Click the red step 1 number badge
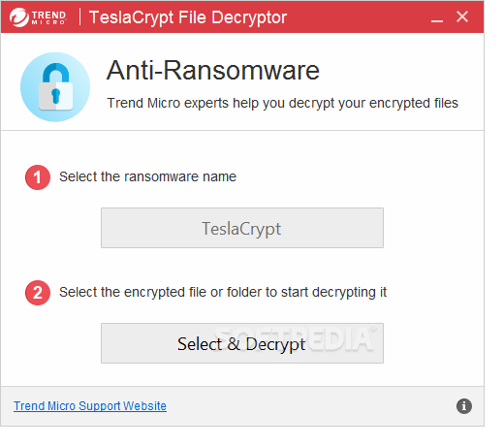The height and width of the screenshot is (446, 504). 38,177
